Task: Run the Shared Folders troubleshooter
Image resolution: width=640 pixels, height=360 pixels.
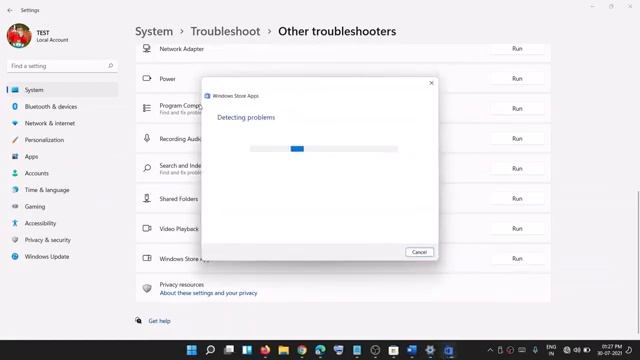Action: tap(517, 199)
